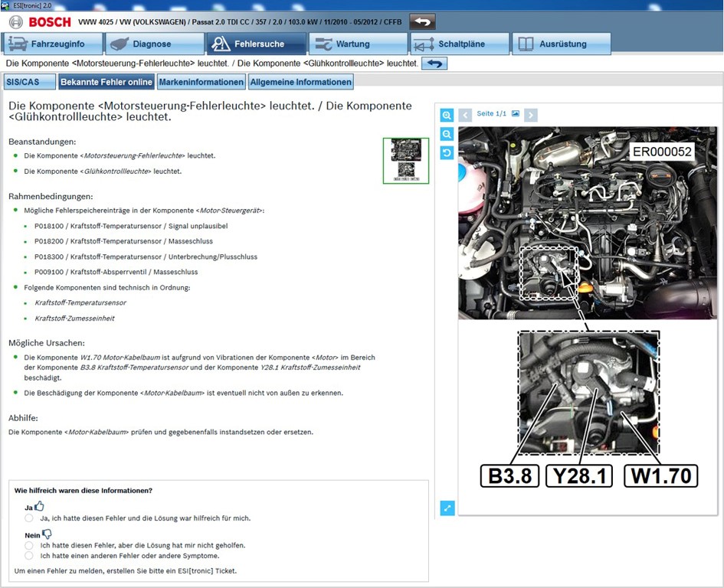The height and width of the screenshot is (588, 724).
Task: Click the P018200 Masseschluss fault entry
Action: (124, 241)
